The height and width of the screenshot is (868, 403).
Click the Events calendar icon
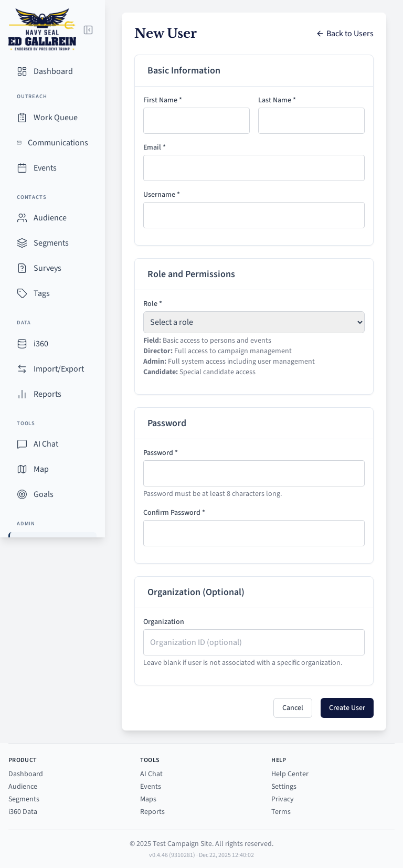pos(22,168)
